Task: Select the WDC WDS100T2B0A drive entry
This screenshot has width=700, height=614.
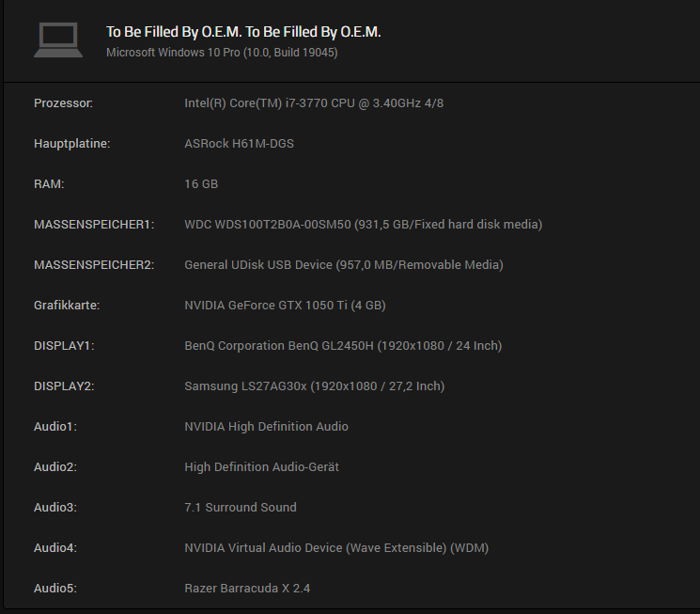Action: [x=364, y=225]
